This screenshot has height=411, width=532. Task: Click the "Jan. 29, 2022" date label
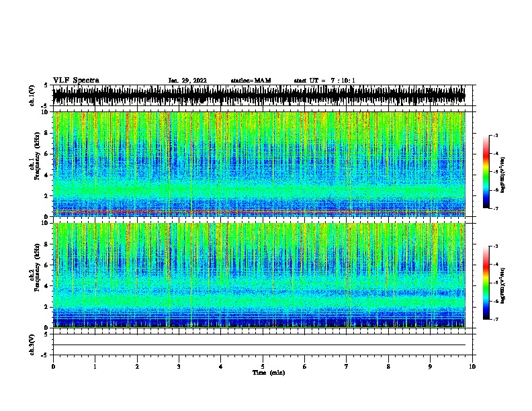187,81
